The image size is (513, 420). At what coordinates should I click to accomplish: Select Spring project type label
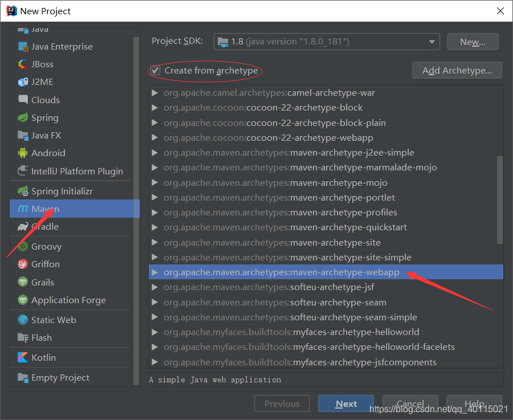[45, 118]
